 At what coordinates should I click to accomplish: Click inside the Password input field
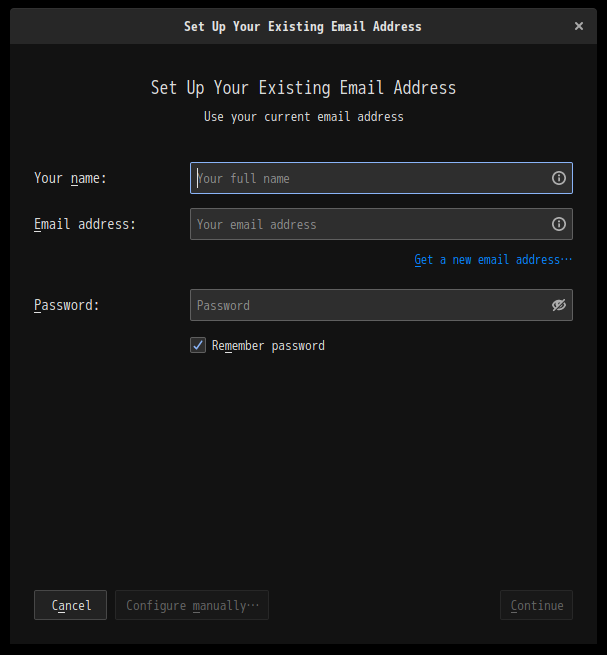point(381,305)
